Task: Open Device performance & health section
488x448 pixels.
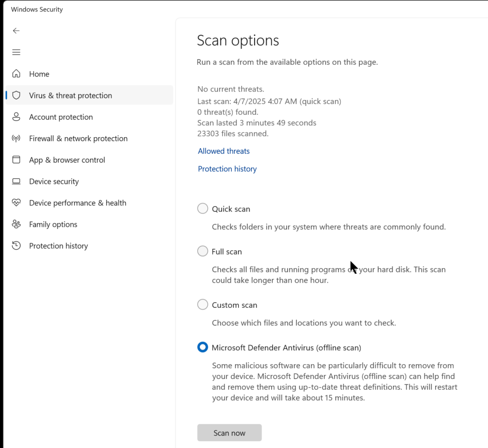Action: point(89,203)
